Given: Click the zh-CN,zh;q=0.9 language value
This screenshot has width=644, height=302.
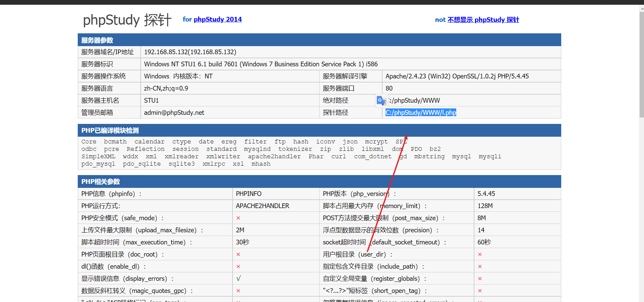Looking at the screenshot, I should pyautogui.click(x=166, y=88).
